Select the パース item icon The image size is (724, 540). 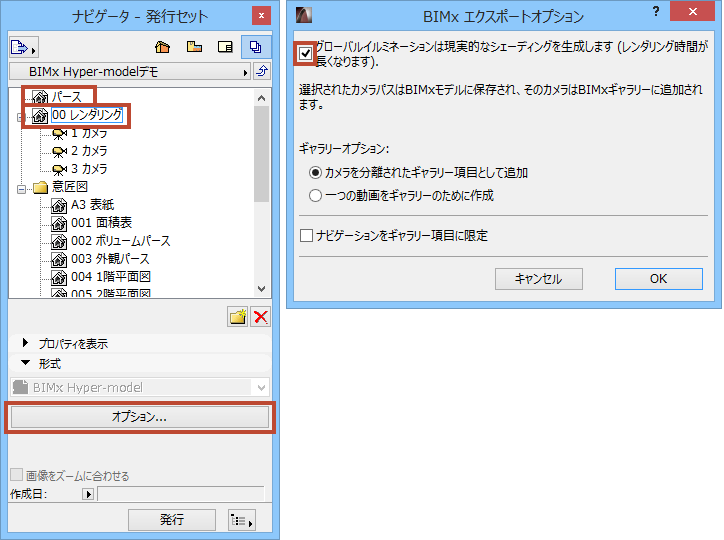40,97
